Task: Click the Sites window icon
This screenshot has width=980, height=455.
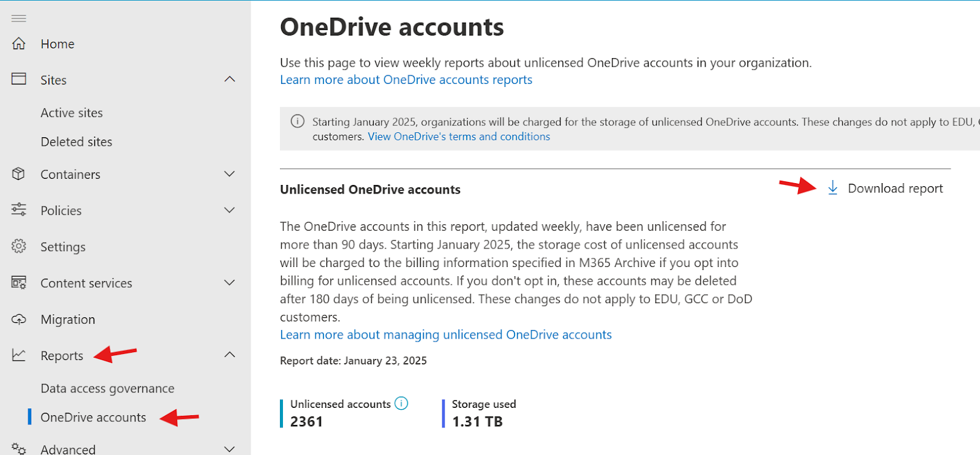Action: coord(19,79)
